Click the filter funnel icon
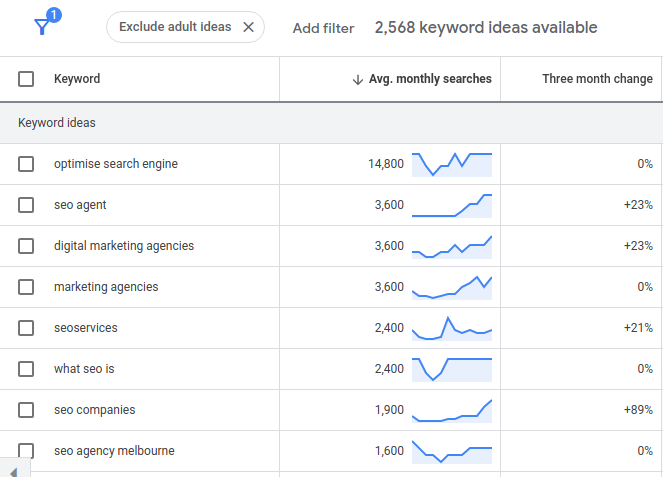 tap(42, 26)
